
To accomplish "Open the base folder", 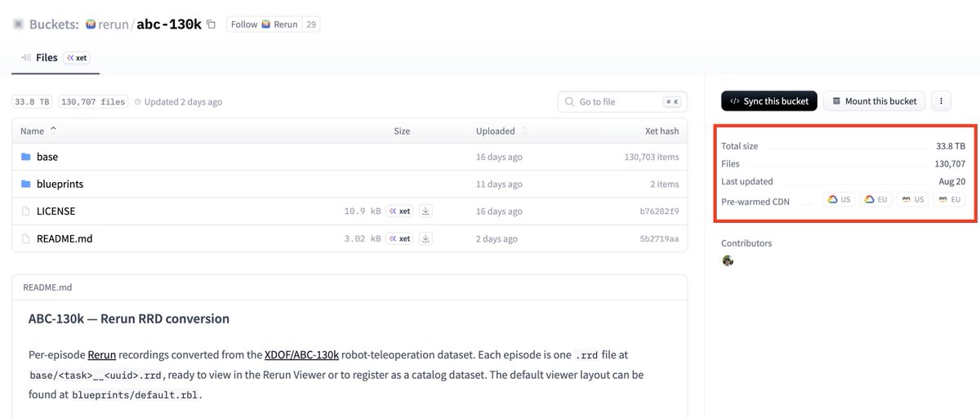I will tap(47, 157).
